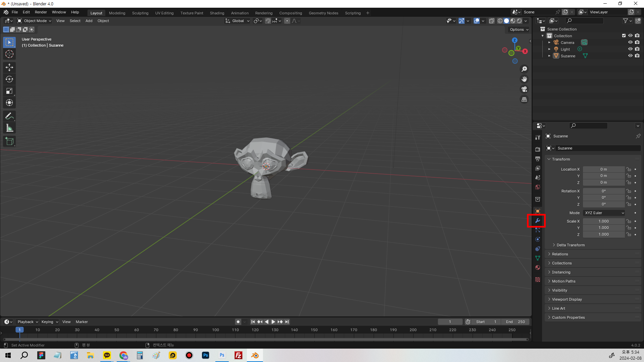Viewport: 644px width, 362px height.
Task: Hide Camera in viewport via eye icon
Action: 630,42
